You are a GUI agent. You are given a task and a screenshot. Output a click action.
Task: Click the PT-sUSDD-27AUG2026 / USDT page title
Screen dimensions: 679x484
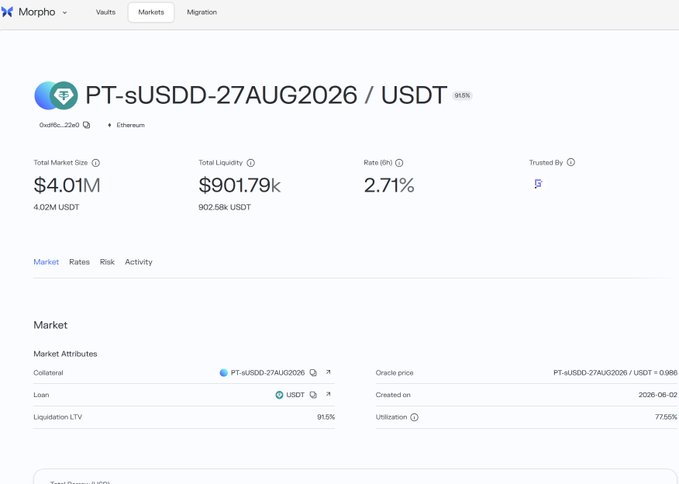266,95
